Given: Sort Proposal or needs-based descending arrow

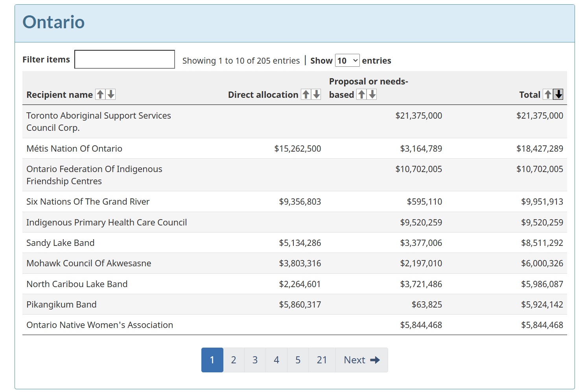Looking at the screenshot, I should 372,94.
